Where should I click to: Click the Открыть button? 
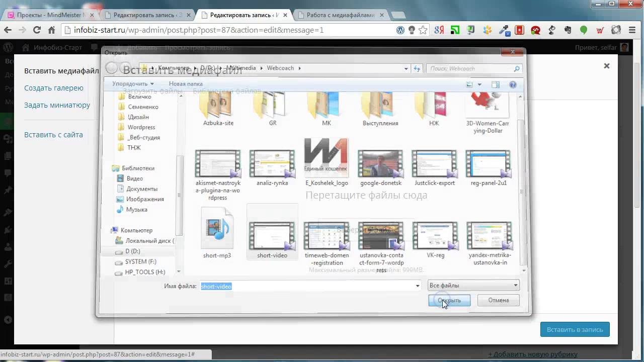(449, 300)
